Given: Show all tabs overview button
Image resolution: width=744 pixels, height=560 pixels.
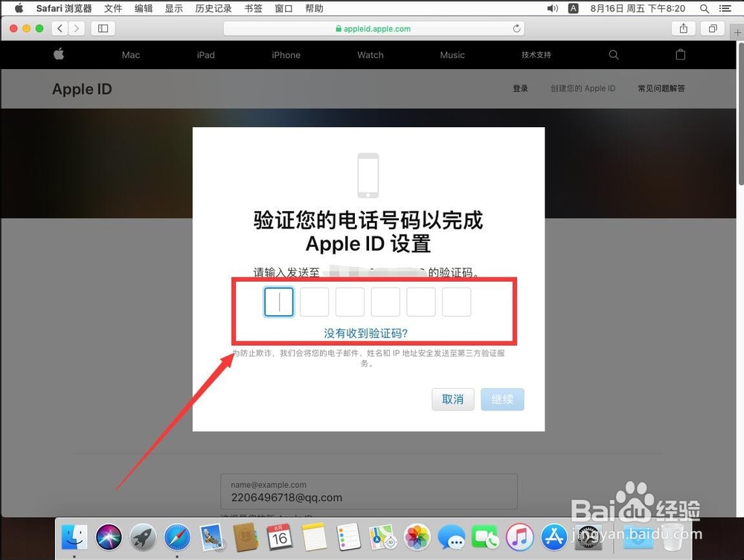Looking at the screenshot, I should [713, 28].
